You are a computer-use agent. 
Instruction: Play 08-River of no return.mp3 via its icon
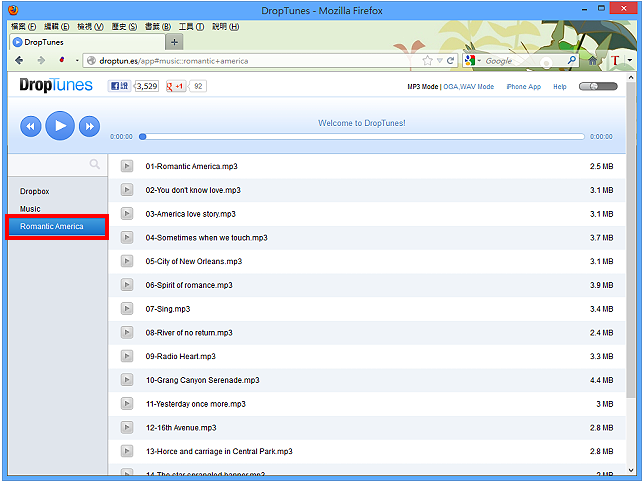click(127, 332)
